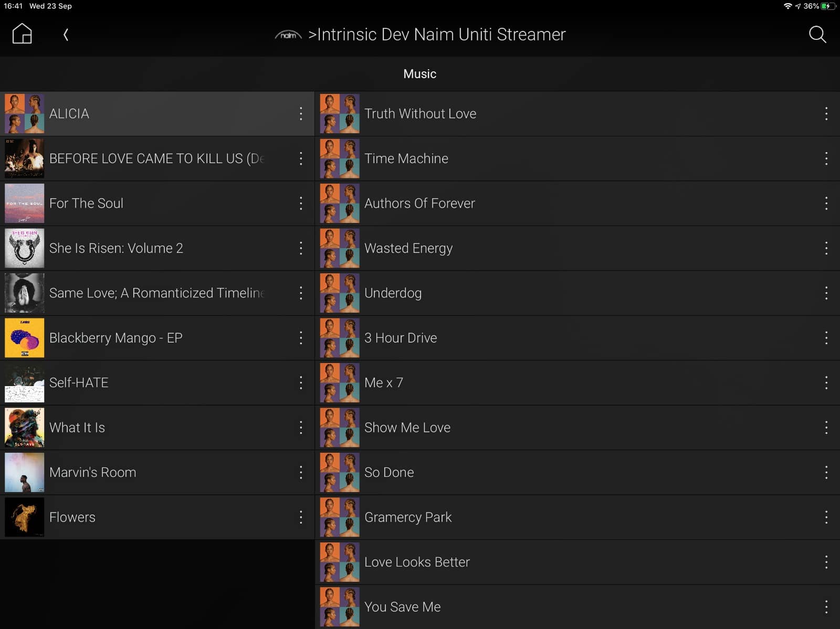Expand options for Gramercy Park track
This screenshot has height=629, width=840.
coord(826,517)
